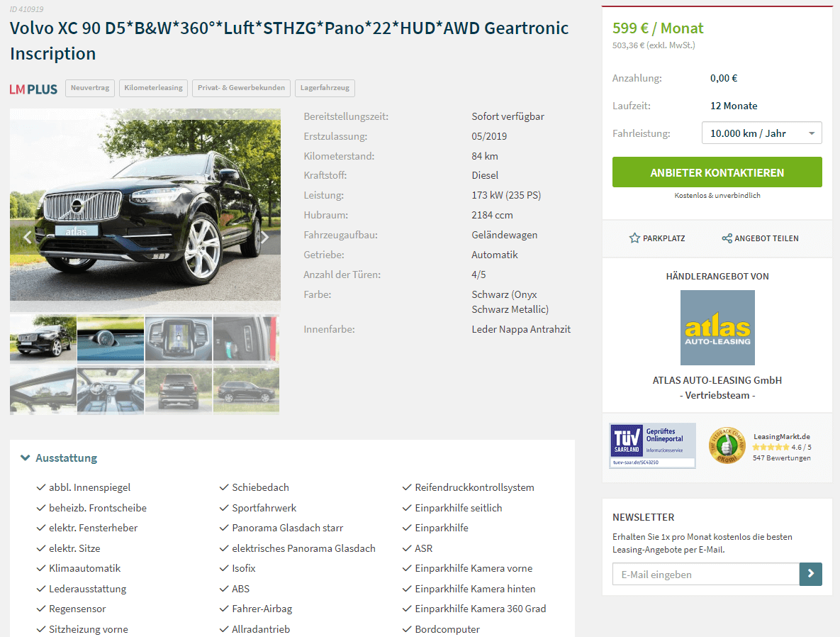
Task: Open the TÜV Saarland certification badge
Action: (652, 445)
